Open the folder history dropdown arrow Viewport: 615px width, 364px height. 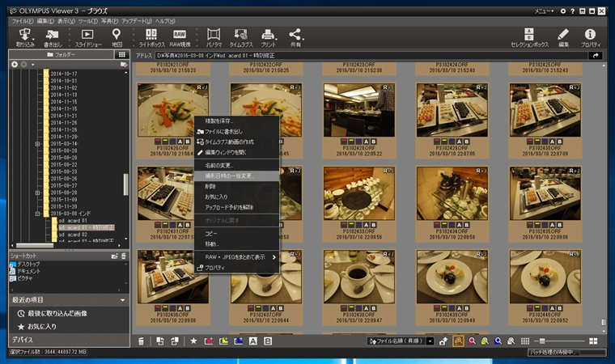coord(33,65)
